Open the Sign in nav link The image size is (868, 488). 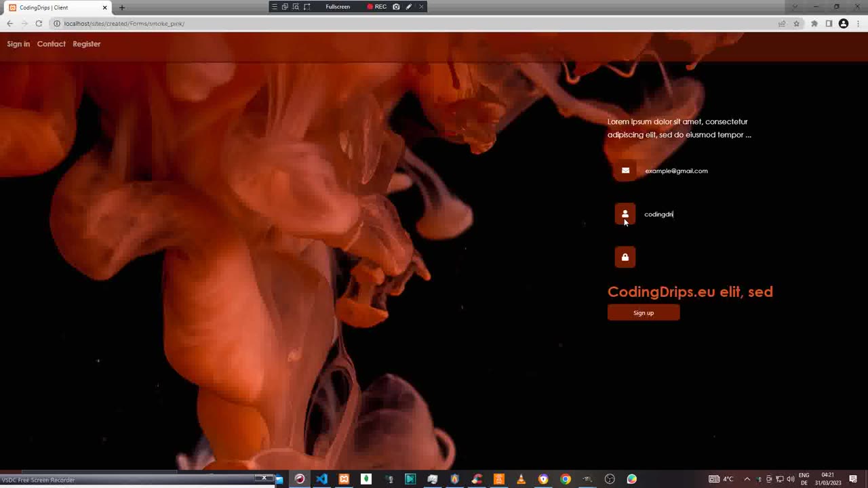18,44
